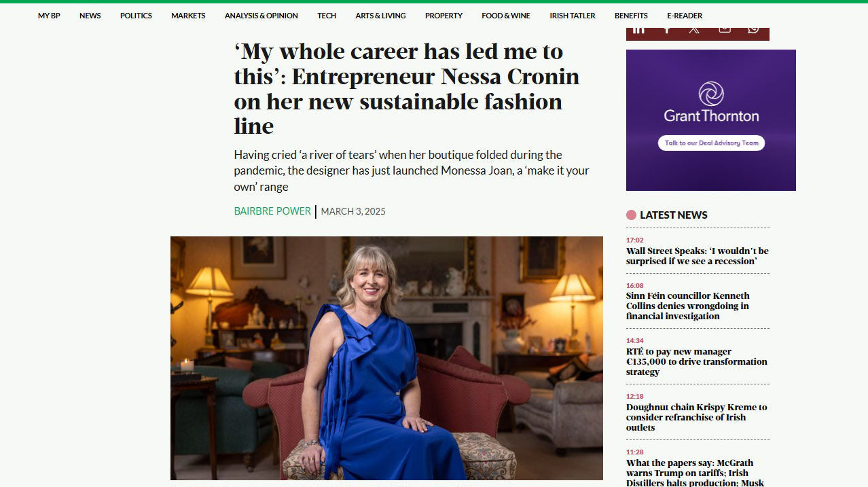This screenshot has height=487, width=868.
Task: Switch to the NEWS section
Action: [x=90, y=15]
